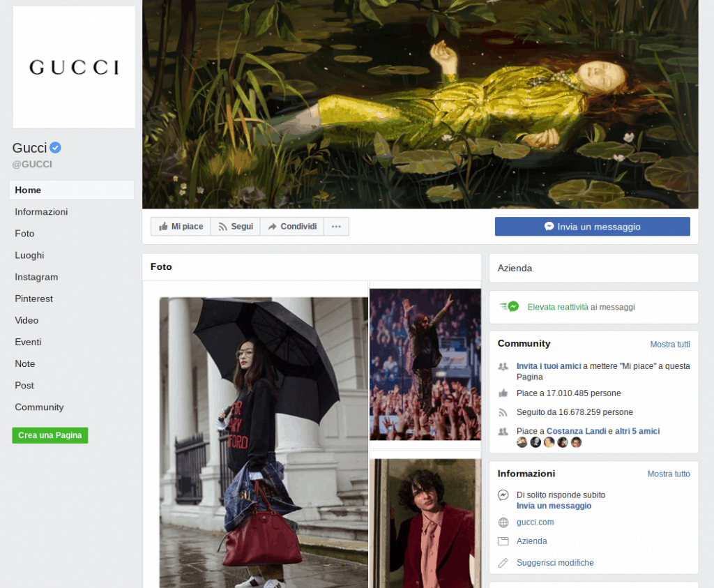Like the page with Mi piace button

point(181,227)
